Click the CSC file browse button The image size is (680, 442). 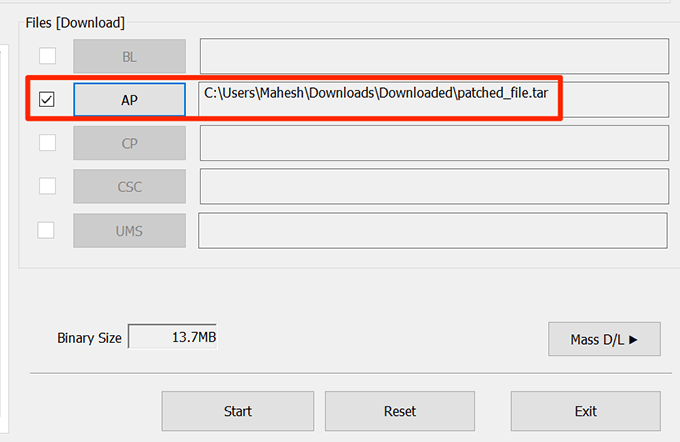coord(129,187)
